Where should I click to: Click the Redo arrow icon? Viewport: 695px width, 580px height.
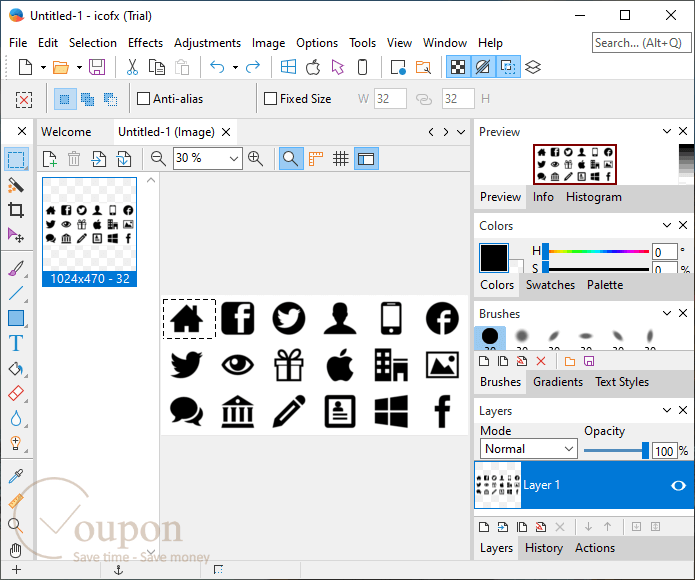click(x=253, y=67)
